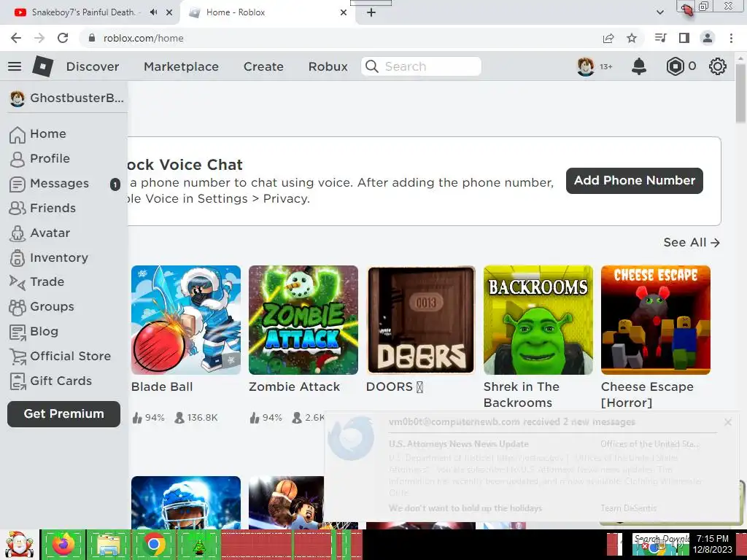Viewport: 747px width, 560px height.
Task: Click Add Phone Number button
Action: [x=635, y=181]
